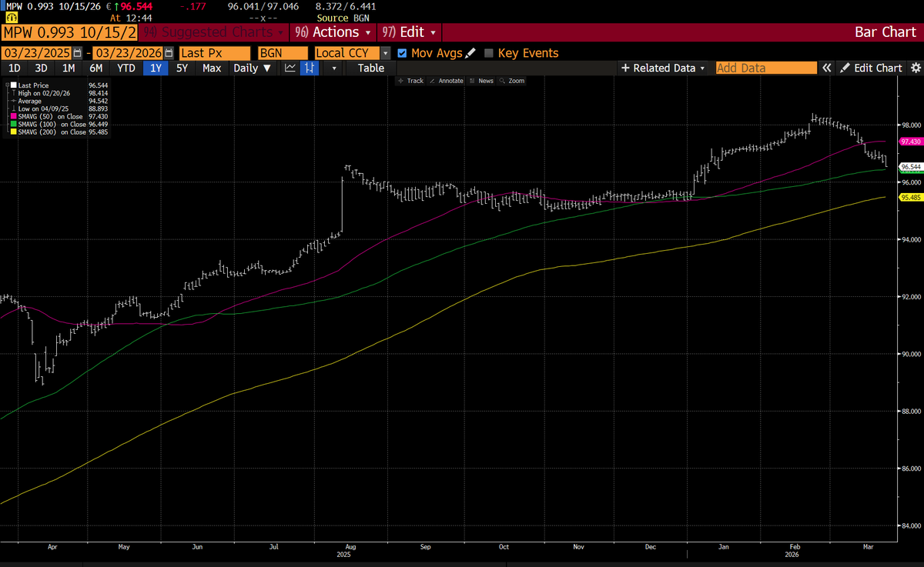This screenshot has width=924, height=567.
Task: Enable the Key Events checkbox
Action: click(488, 53)
